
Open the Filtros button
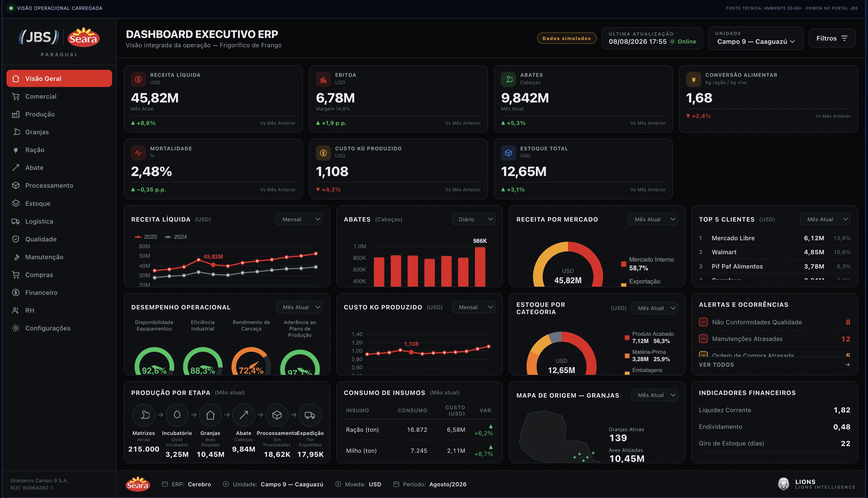[832, 38]
